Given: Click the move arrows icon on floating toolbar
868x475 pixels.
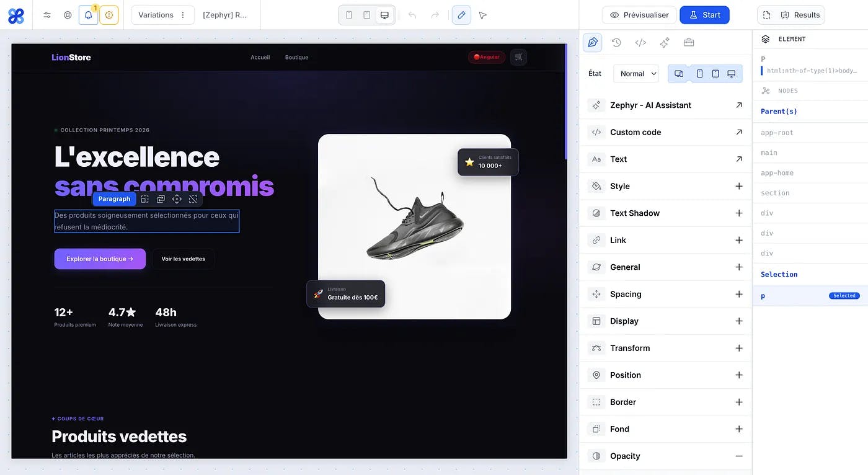Looking at the screenshot, I should [177, 199].
